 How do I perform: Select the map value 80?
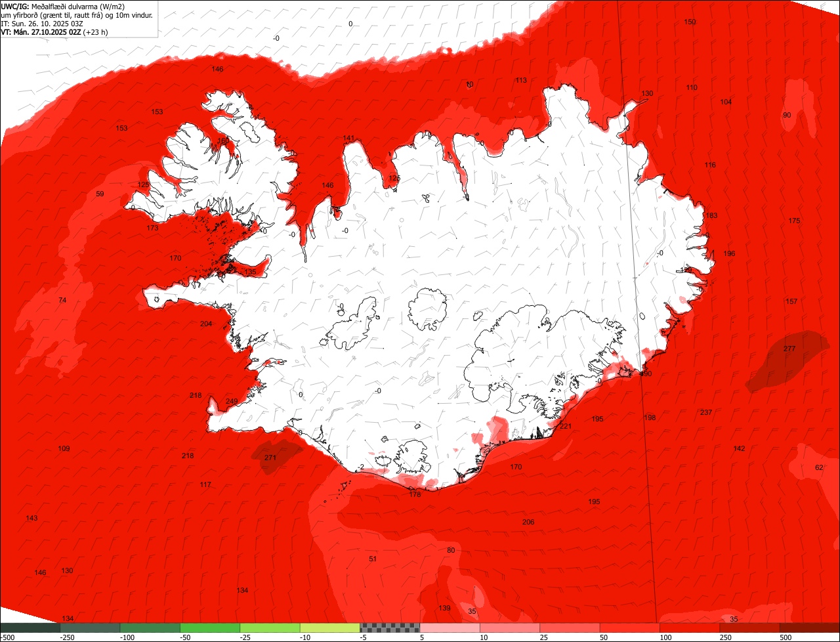click(451, 550)
